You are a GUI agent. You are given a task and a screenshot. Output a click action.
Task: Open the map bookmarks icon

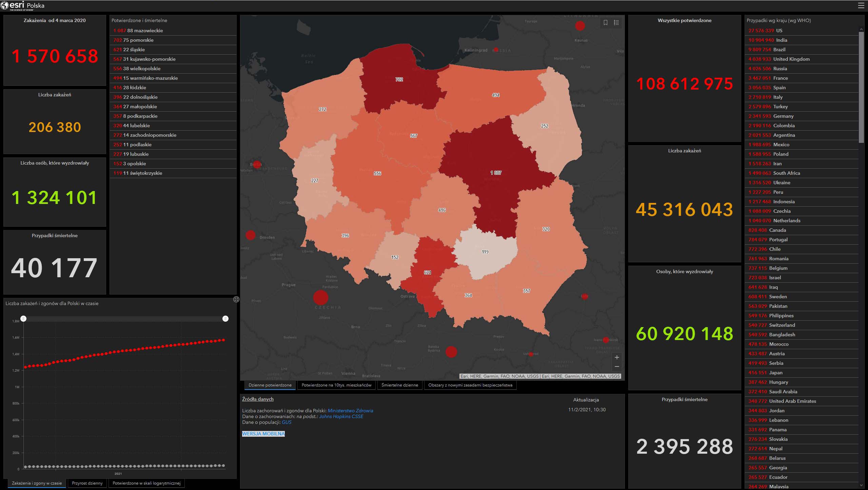606,23
